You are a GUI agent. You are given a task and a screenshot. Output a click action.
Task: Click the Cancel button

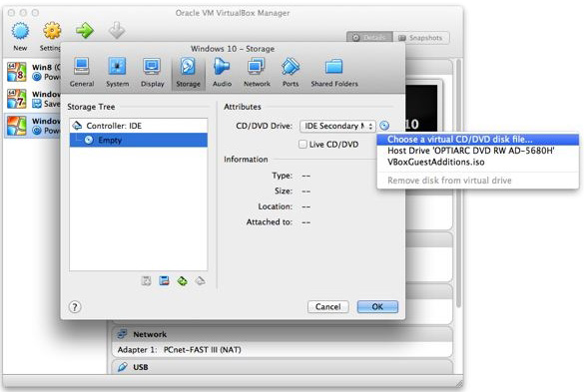point(327,307)
